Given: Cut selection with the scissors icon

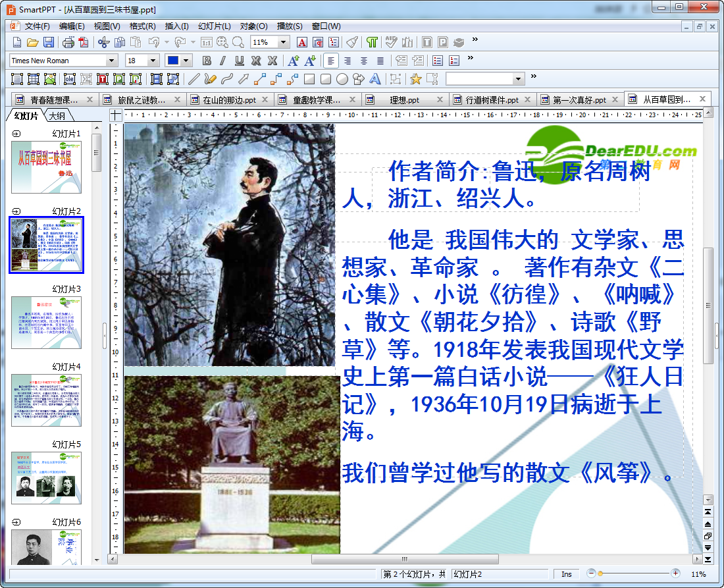Looking at the screenshot, I should 104,43.
